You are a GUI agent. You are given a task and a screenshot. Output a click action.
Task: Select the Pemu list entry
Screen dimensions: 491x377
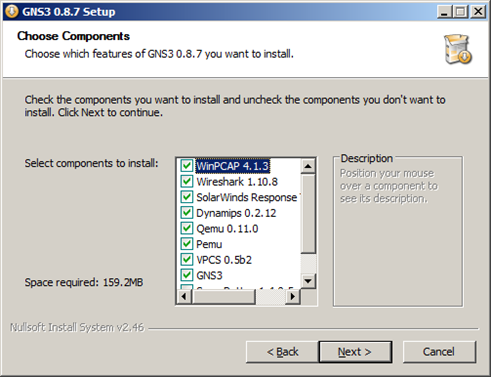(209, 244)
